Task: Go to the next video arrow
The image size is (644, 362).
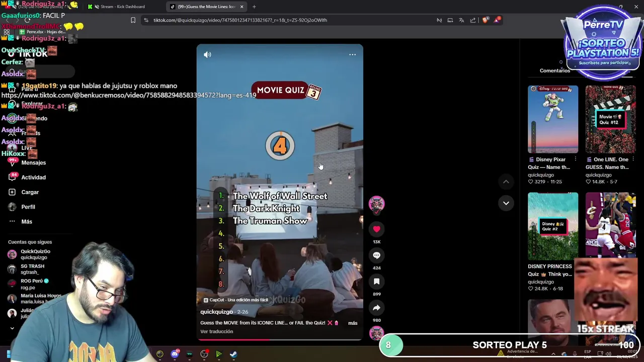Action: 506,203
